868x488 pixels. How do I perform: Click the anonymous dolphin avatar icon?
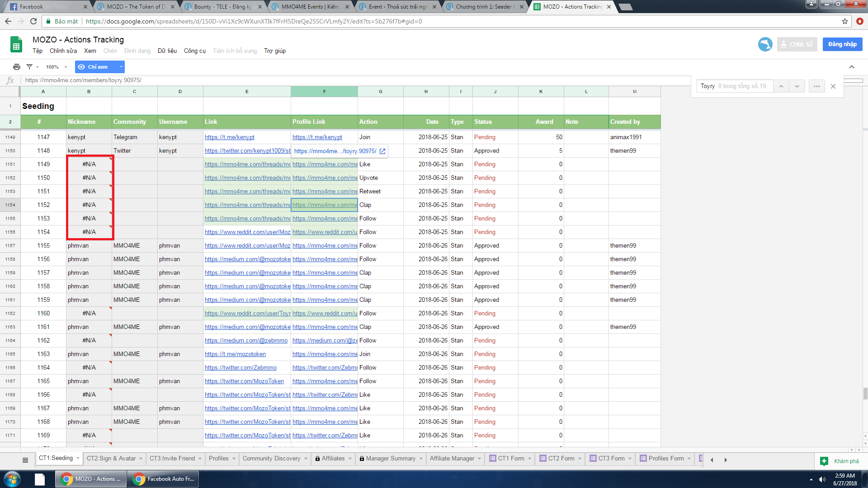point(765,44)
